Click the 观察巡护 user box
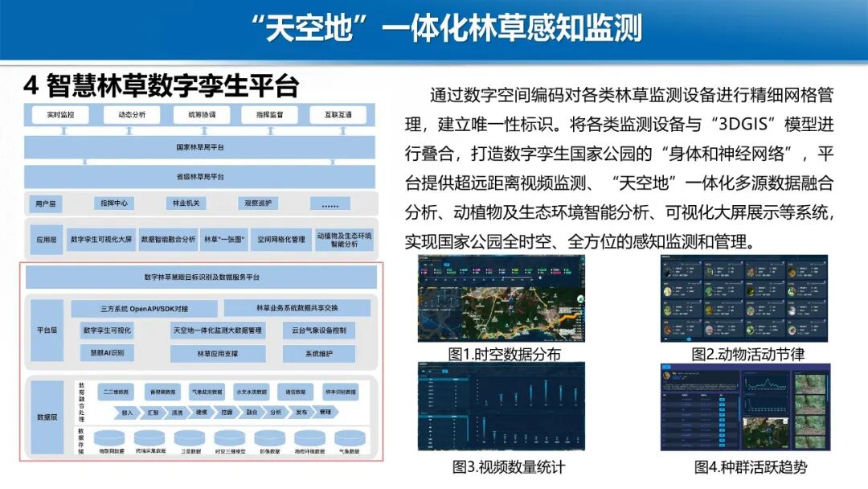868x489 pixels. [258, 203]
